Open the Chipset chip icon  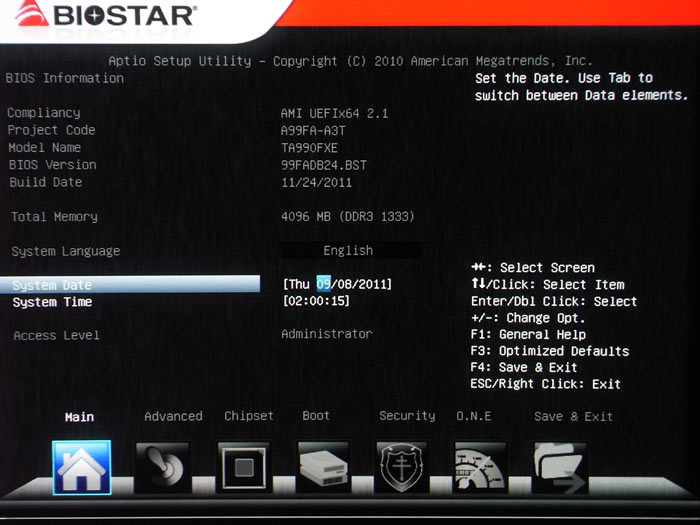pos(243,467)
